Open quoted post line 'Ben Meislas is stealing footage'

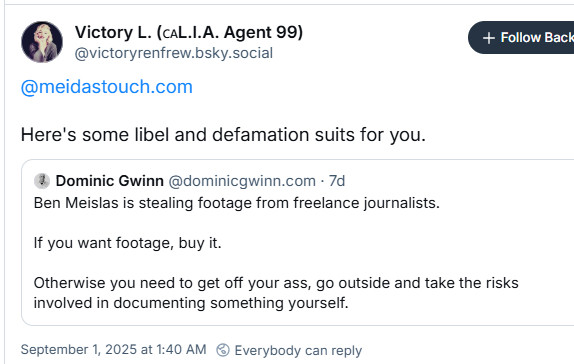(x=236, y=203)
